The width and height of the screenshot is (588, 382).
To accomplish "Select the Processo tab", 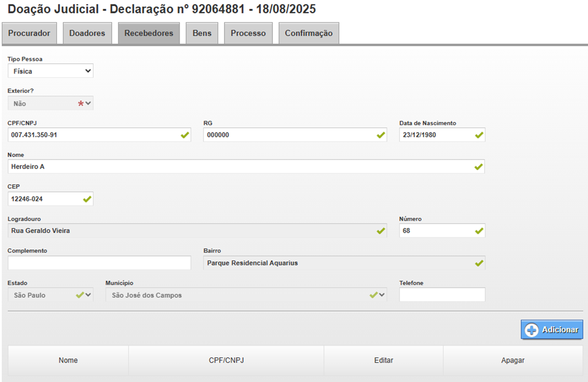I will click(248, 33).
